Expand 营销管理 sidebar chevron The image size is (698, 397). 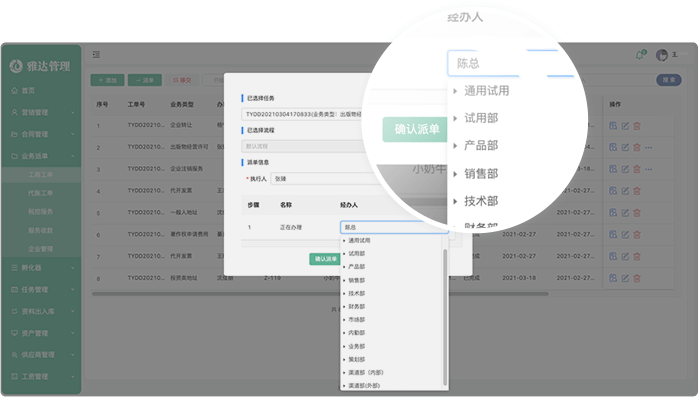(73, 113)
